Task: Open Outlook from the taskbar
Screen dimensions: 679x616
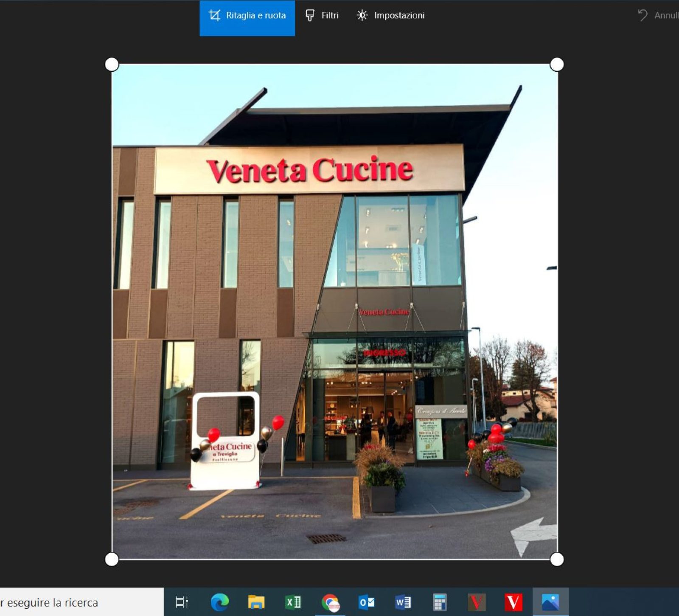Action: pos(367,602)
